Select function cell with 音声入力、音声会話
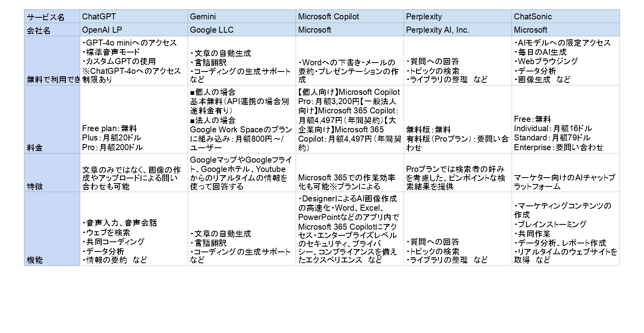The height and width of the screenshot is (333, 644). (x=134, y=229)
